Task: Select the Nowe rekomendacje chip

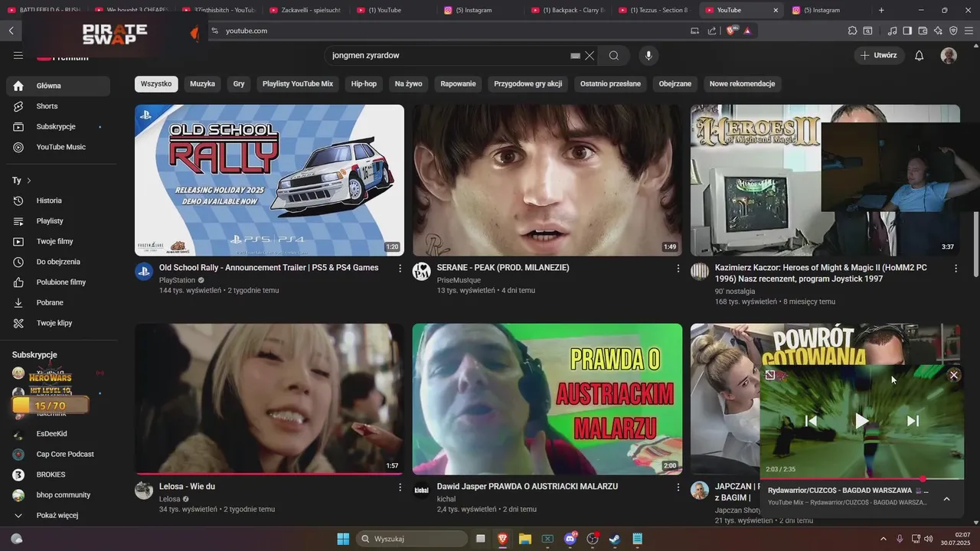Action: [742, 84]
